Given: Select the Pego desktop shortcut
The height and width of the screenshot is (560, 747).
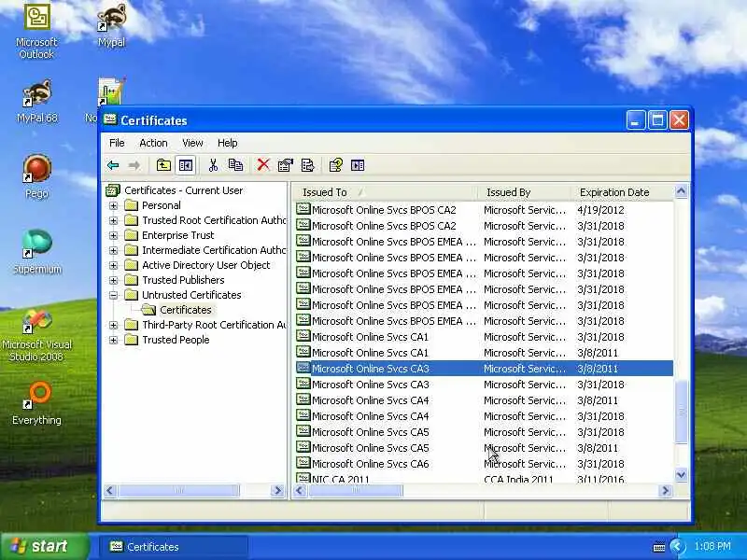Looking at the screenshot, I should [x=36, y=176].
